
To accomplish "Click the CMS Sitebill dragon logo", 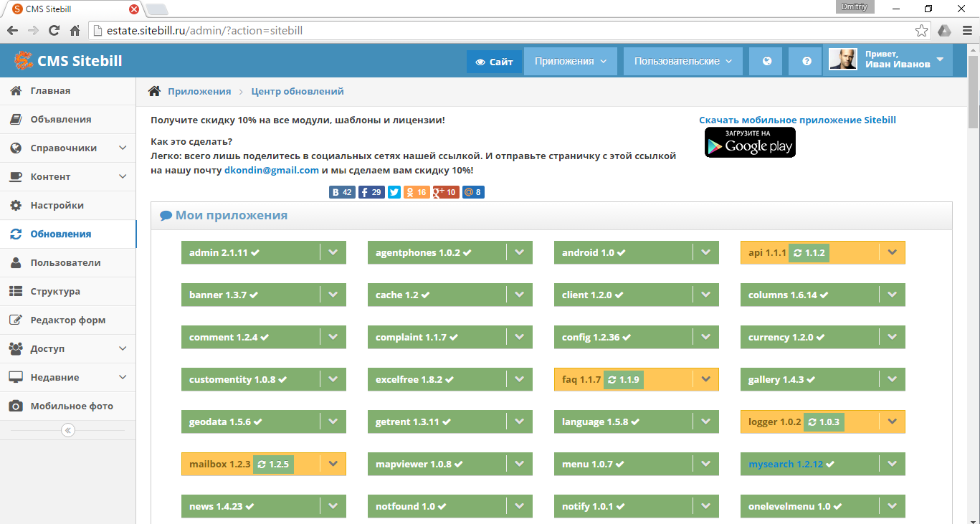I will point(23,61).
